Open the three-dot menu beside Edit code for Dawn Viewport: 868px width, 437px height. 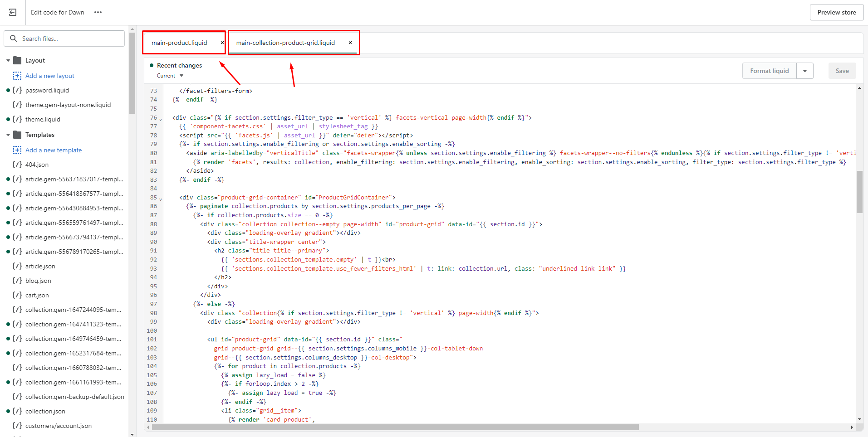pos(98,12)
